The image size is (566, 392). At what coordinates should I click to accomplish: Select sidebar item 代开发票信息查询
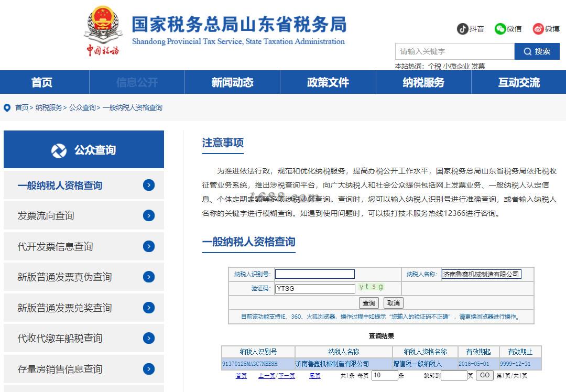(x=84, y=246)
